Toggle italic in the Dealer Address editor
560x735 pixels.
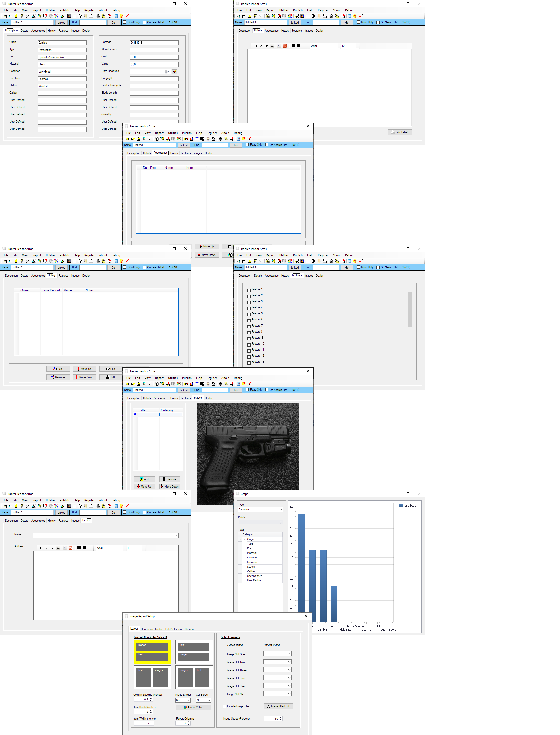coord(47,548)
